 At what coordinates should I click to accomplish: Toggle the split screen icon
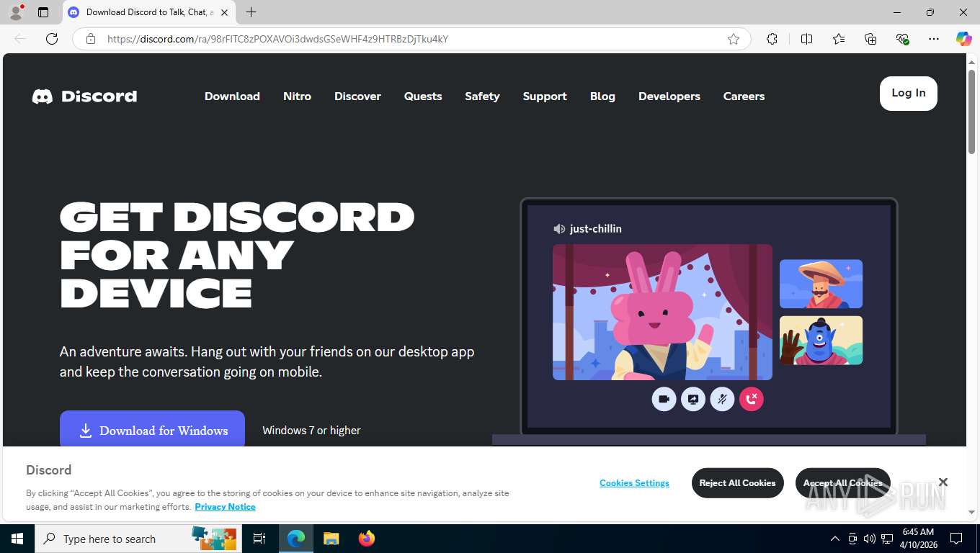pyautogui.click(x=807, y=39)
